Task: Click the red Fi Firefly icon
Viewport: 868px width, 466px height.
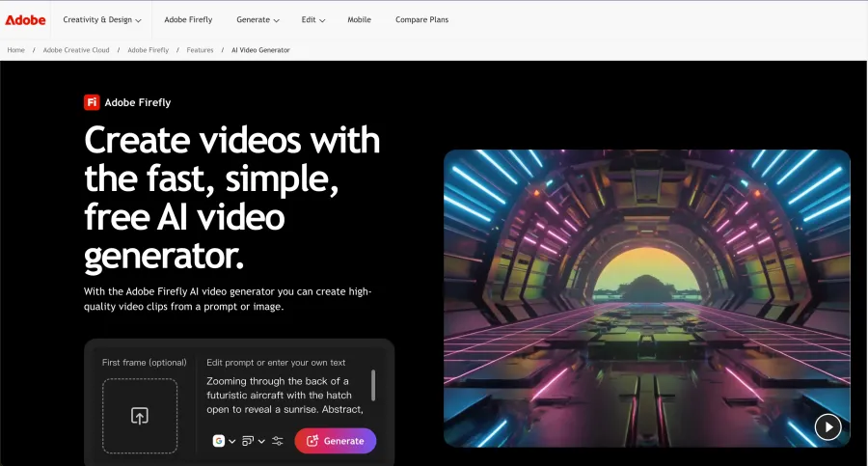Action: click(x=92, y=102)
